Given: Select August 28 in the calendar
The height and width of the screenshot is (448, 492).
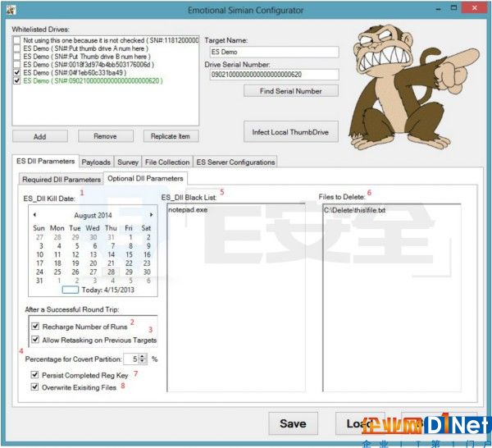Looking at the screenshot, I should [x=111, y=272].
